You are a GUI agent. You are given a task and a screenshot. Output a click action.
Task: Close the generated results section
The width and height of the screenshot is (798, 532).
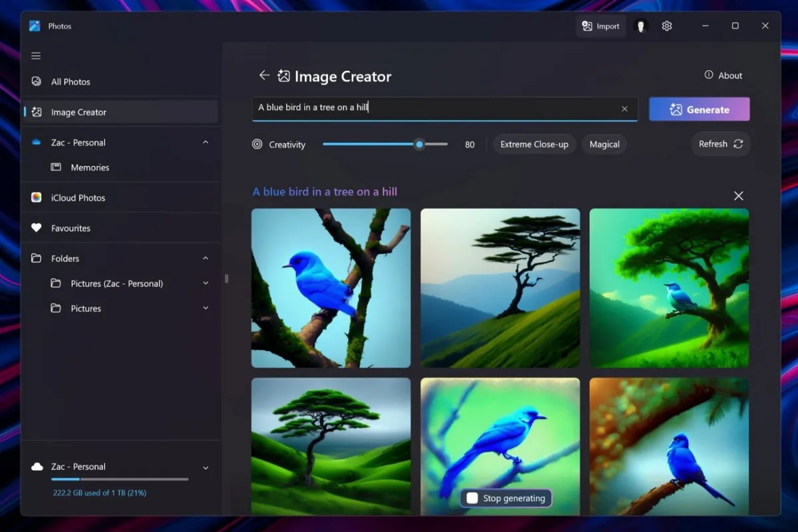tap(738, 196)
